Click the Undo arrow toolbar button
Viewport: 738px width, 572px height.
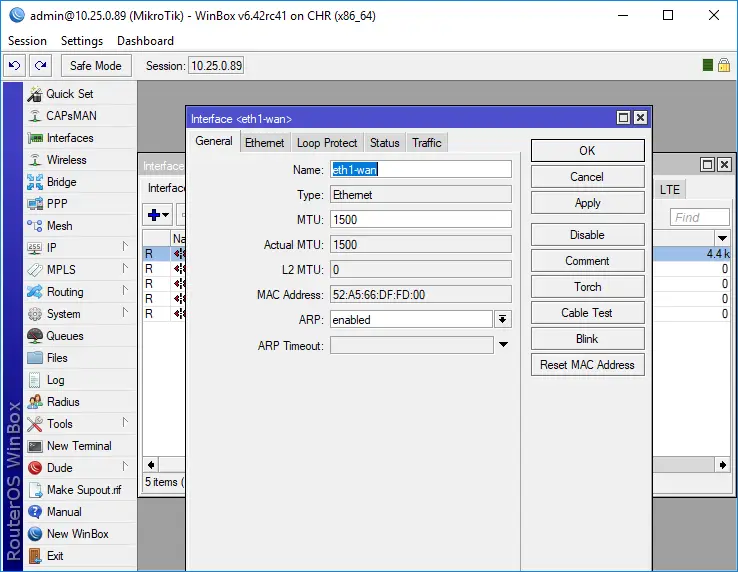coord(15,65)
